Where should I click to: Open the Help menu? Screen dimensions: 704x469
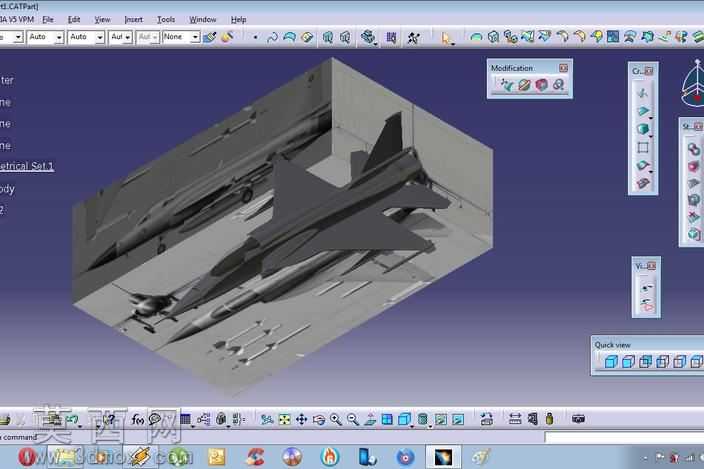238,20
